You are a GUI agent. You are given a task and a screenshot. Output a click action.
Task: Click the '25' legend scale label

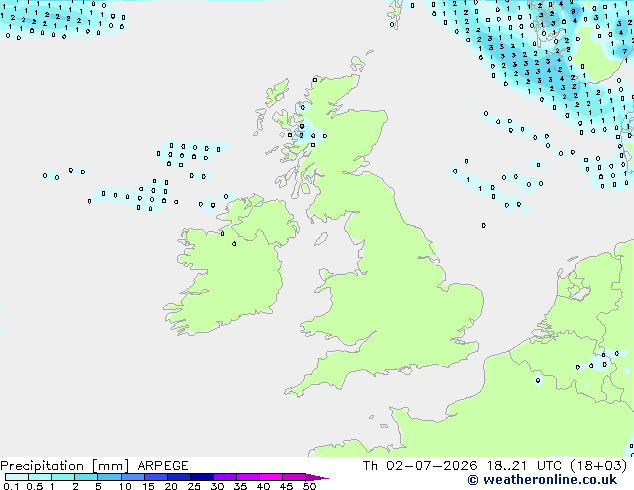pos(194,486)
